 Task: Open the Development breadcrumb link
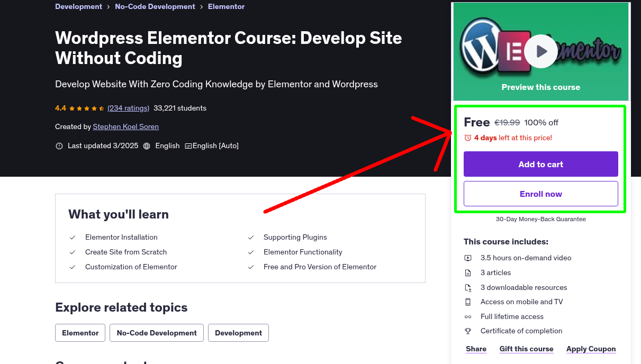(78, 7)
